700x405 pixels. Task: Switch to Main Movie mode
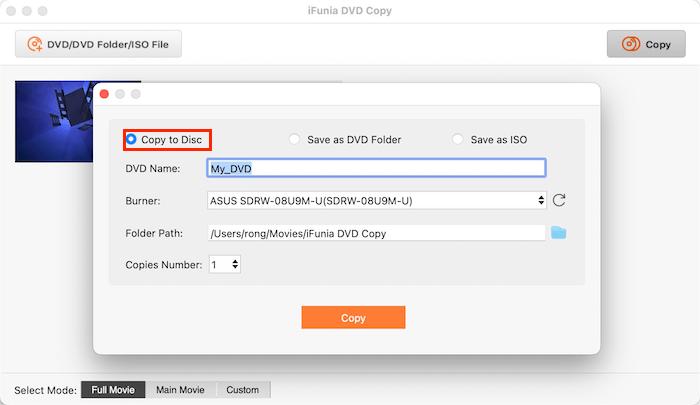tap(180, 390)
